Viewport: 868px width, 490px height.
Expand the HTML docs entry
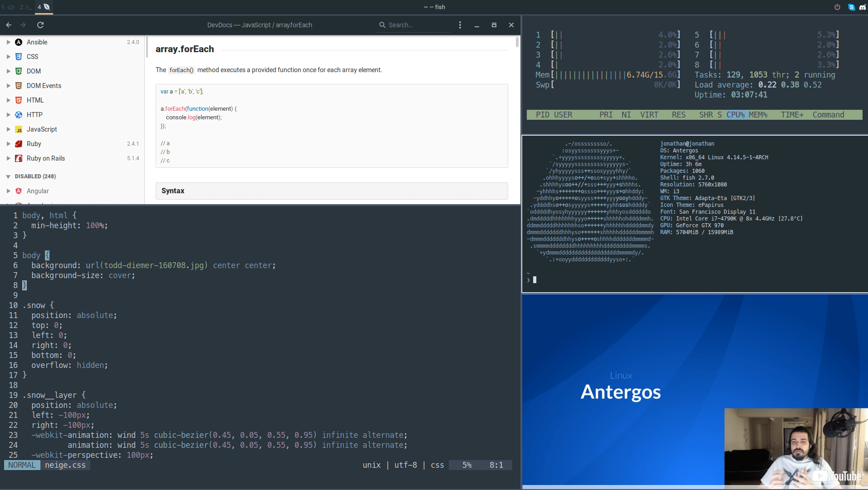(x=8, y=100)
